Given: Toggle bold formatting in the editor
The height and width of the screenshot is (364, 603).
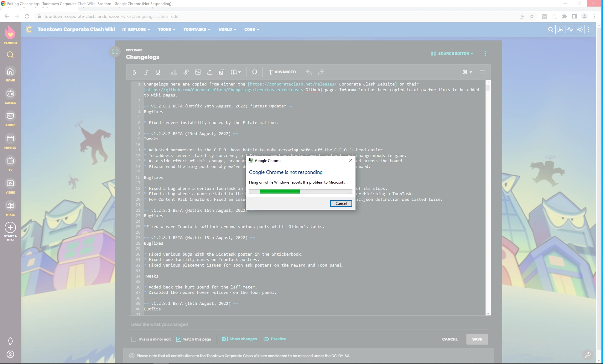Looking at the screenshot, I should click(x=134, y=72).
